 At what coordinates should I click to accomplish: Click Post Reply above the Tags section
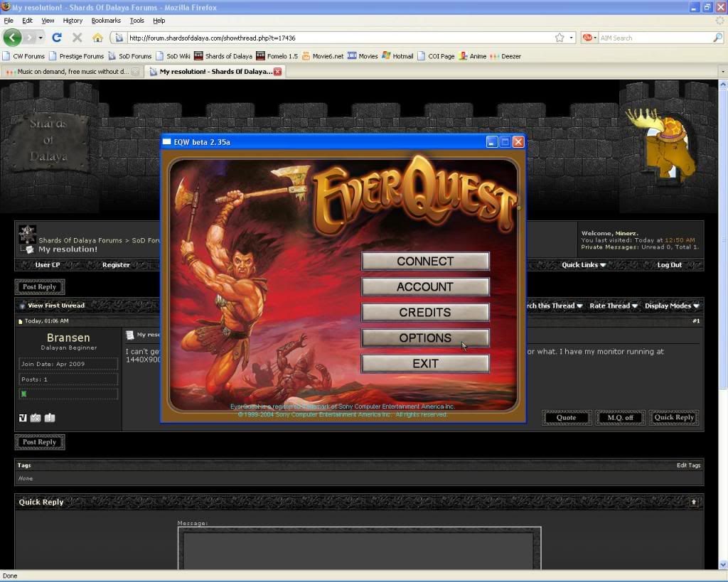pos(40,442)
